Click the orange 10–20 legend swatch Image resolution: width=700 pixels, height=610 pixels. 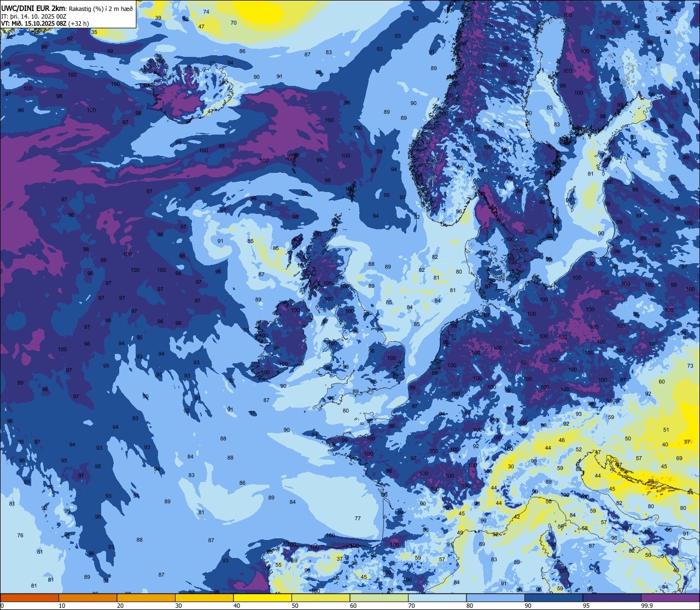87,597
